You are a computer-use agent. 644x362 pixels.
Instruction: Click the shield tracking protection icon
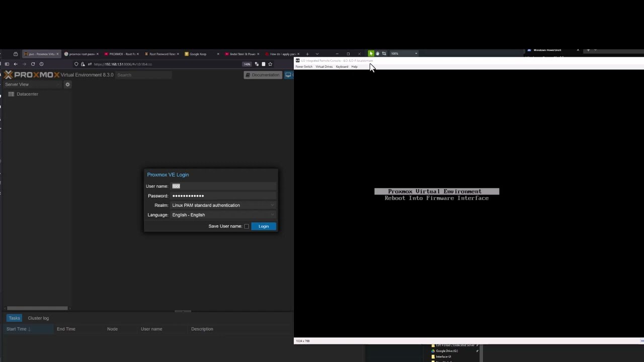point(76,64)
